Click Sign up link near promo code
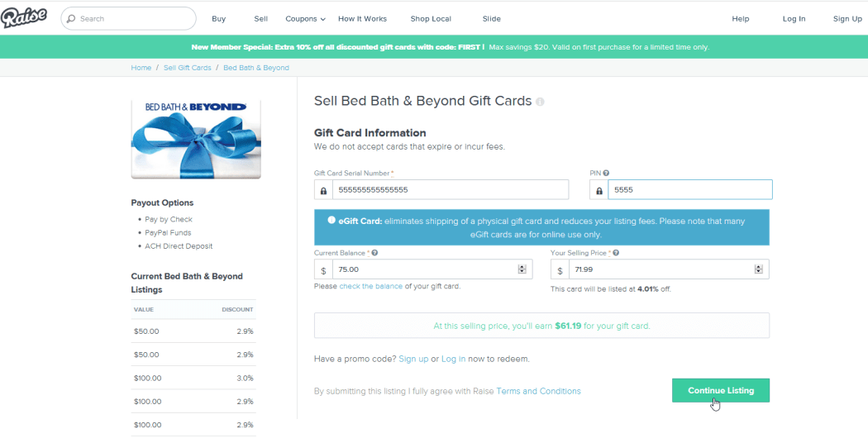This screenshot has height=443, width=868. [413, 359]
